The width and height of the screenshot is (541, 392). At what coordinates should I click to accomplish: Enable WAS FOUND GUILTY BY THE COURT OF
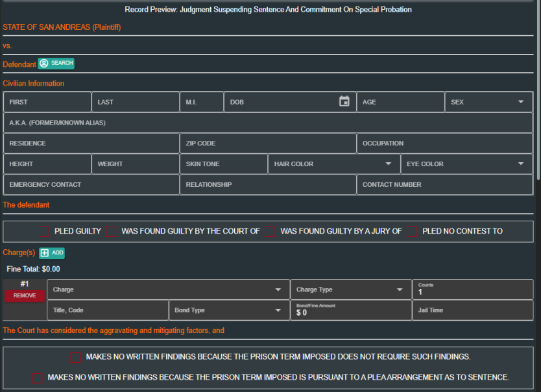tap(112, 231)
